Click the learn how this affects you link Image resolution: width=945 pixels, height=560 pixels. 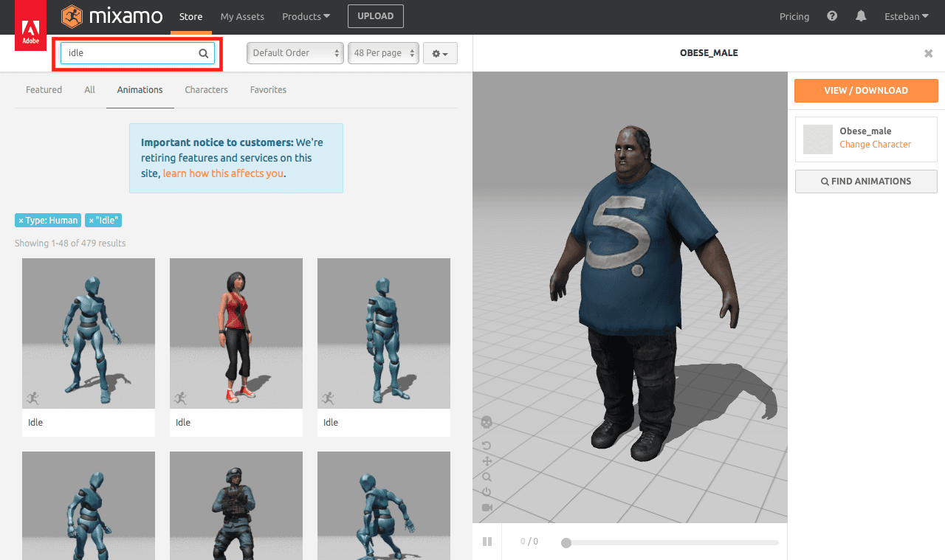pos(223,173)
